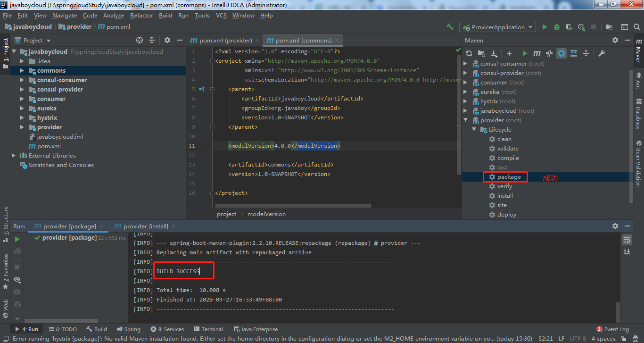Image resolution: width=644 pixels, height=343 pixels.
Task: Open the Terminal tool window tab
Action: (208, 329)
